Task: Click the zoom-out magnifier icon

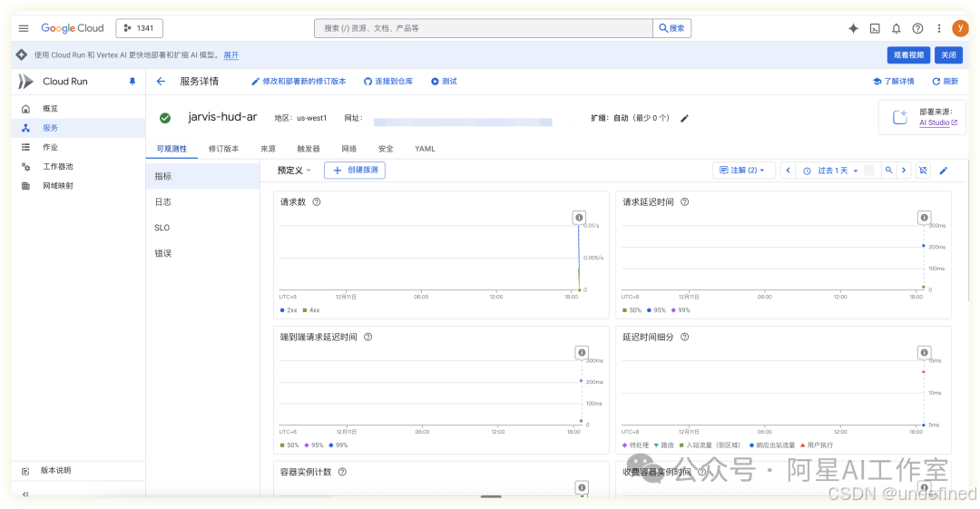Action: [888, 170]
